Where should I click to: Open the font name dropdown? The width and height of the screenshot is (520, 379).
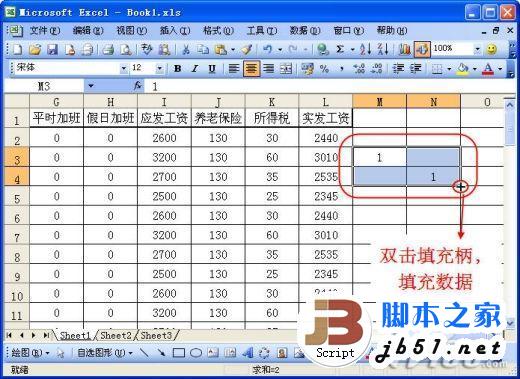[x=124, y=68]
